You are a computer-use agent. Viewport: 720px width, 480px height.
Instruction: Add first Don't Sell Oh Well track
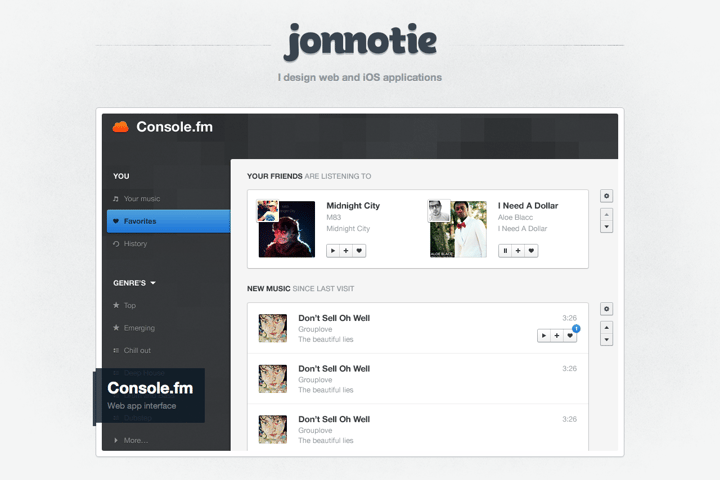pos(557,336)
